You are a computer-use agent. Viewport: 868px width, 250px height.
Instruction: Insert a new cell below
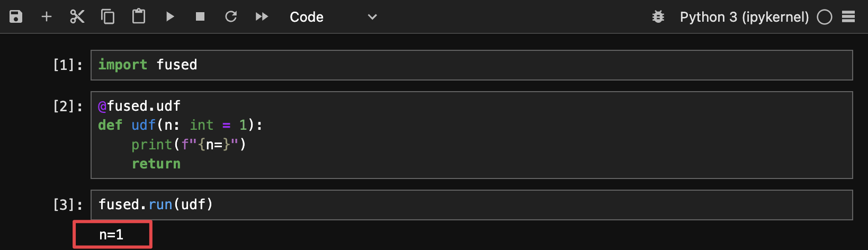47,17
